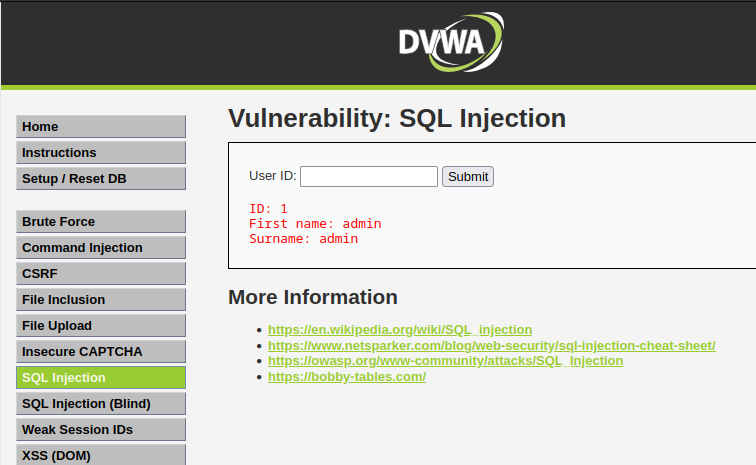This screenshot has width=756, height=465.
Task: Follow the OWASP SQL_Injection link
Action: pyautogui.click(x=445, y=361)
